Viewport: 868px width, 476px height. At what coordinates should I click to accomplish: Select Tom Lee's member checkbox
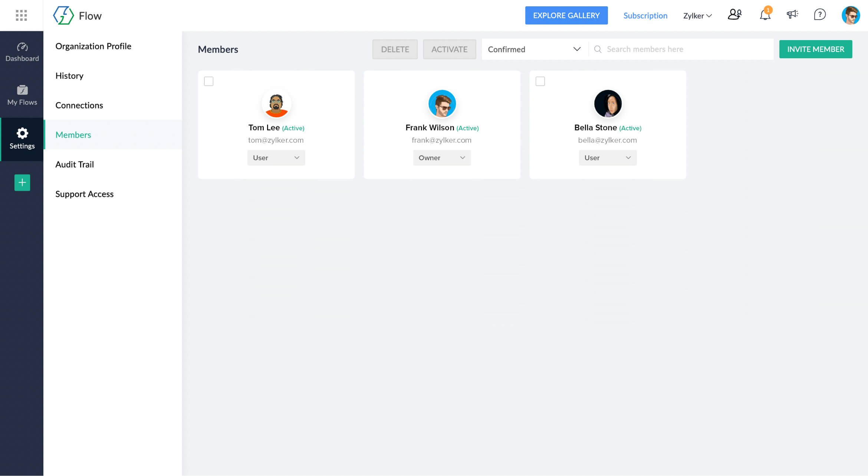coord(209,81)
